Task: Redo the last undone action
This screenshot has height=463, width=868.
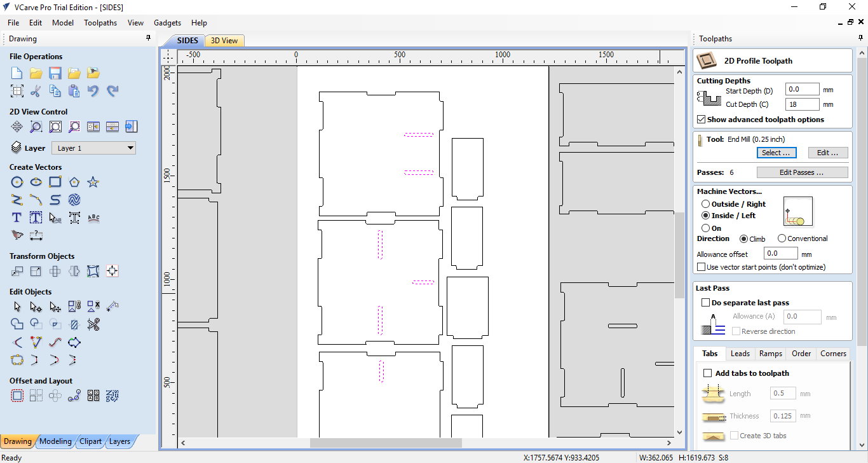Action: [112, 91]
